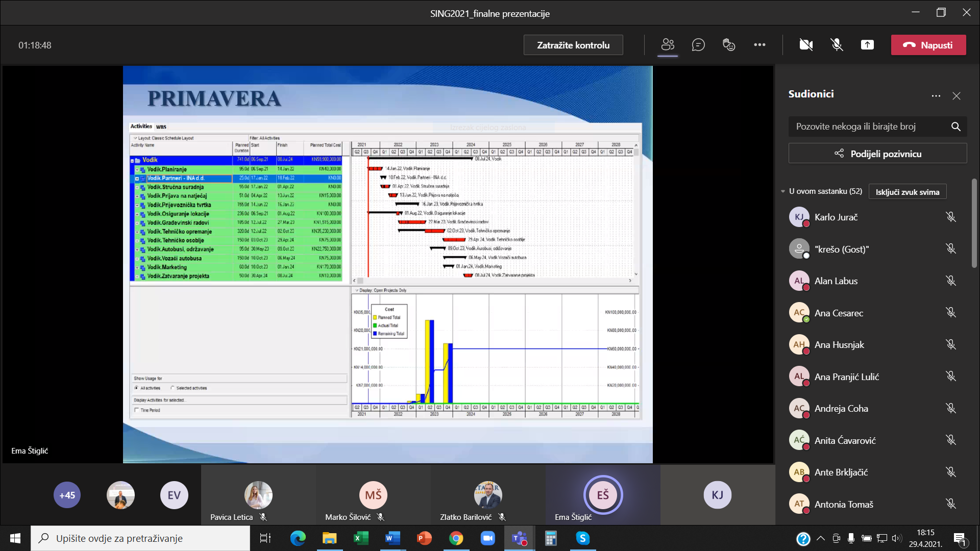Screen dimensions: 980x551
Task: Select Marko Šilović participant tile
Action: (373, 495)
